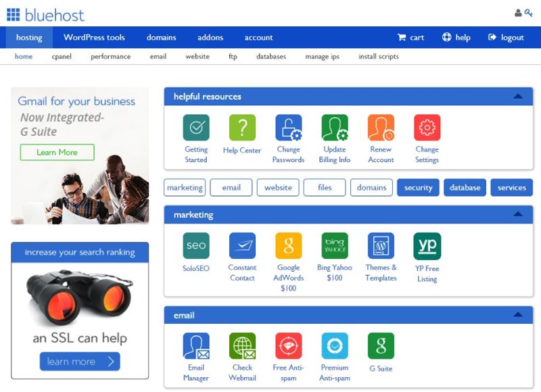Open the G Suite icon
The image size is (541, 392).
(381, 346)
